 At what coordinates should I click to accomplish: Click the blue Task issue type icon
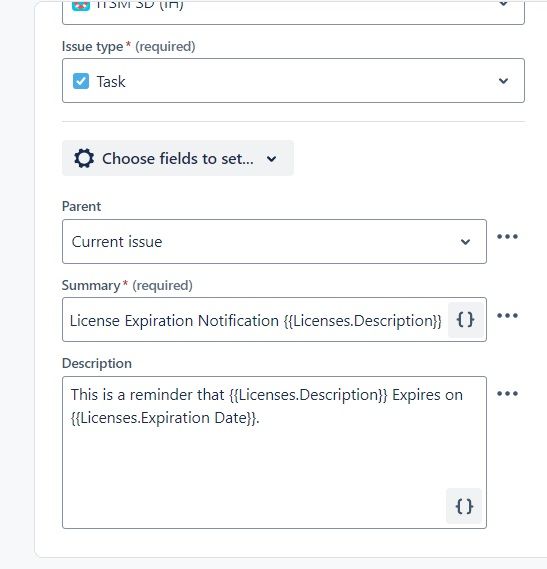[81, 81]
